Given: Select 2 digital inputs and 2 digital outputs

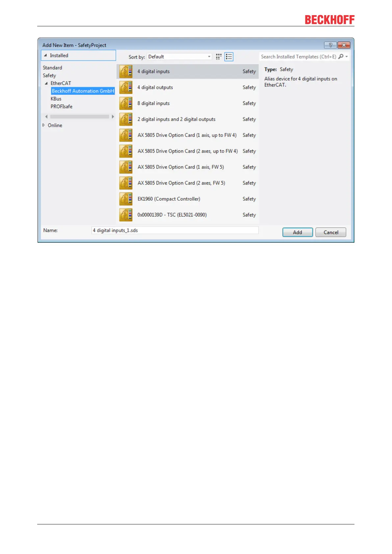Looking at the screenshot, I should point(188,119).
